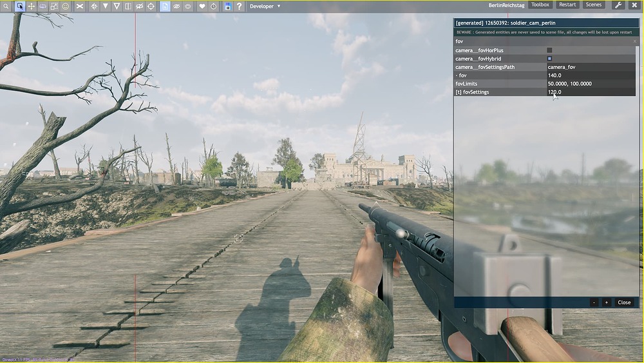Edit the fov value 140.0
Image resolution: width=644 pixels, height=363 pixels.
(x=591, y=75)
